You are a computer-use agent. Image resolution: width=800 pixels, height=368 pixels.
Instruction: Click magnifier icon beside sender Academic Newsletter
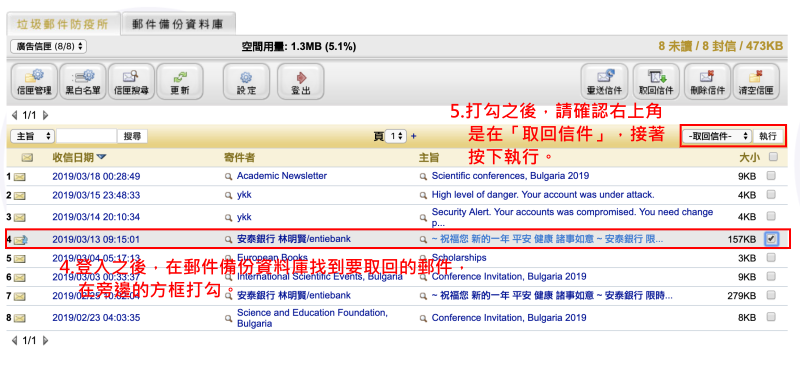click(x=229, y=177)
